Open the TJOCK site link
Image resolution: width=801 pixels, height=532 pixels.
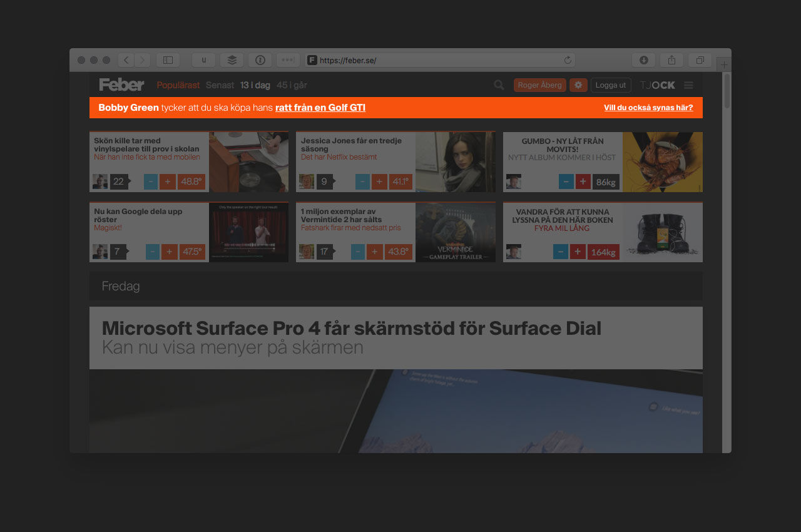tap(658, 85)
